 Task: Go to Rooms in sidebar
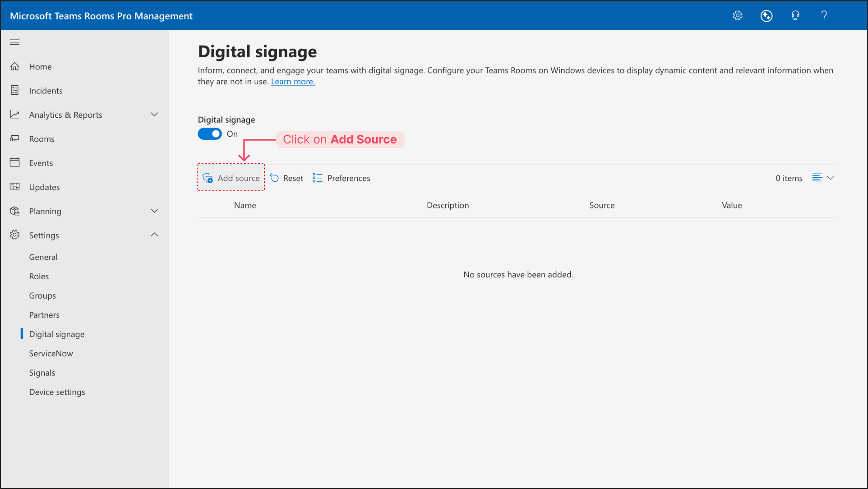point(42,139)
